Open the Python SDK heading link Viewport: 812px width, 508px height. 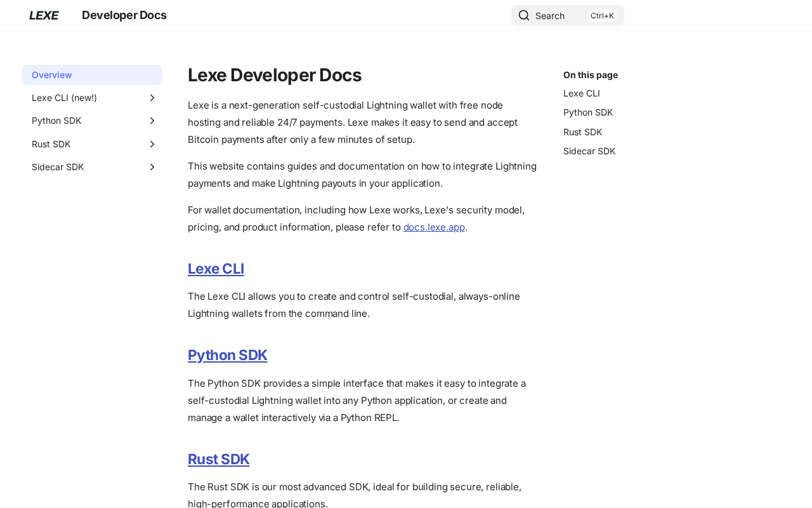pos(227,355)
